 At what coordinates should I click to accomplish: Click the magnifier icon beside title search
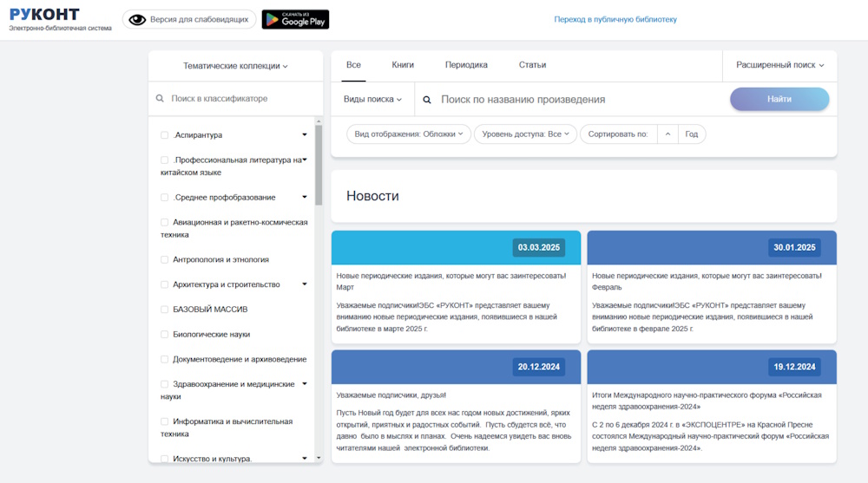[427, 100]
